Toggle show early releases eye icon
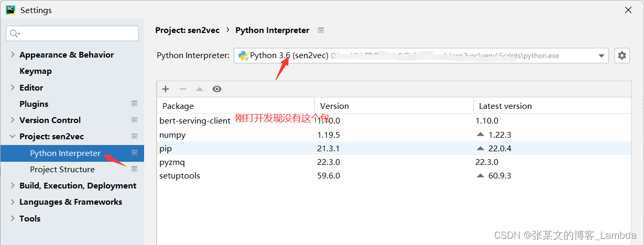 pos(217,89)
